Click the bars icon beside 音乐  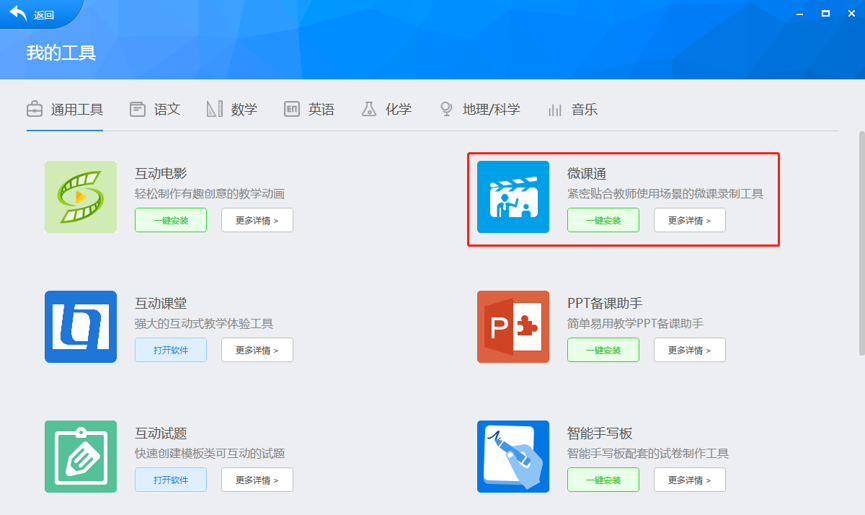(555, 110)
